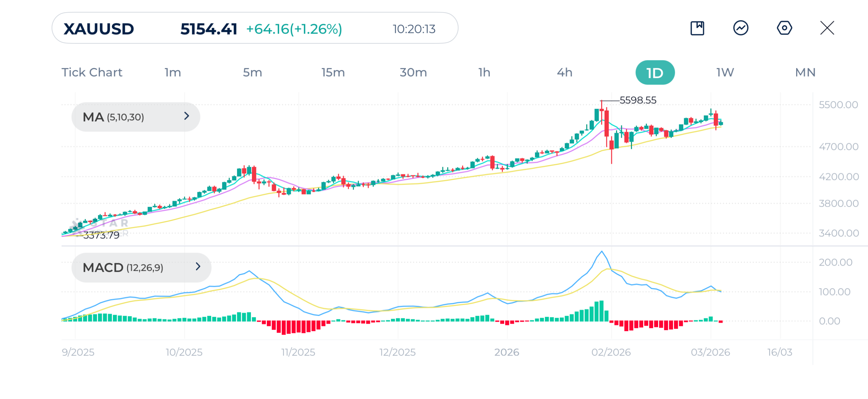Open chart settings via hexagon icon
Image resolution: width=868 pixels, height=399 pixels.
click(785, 28)
